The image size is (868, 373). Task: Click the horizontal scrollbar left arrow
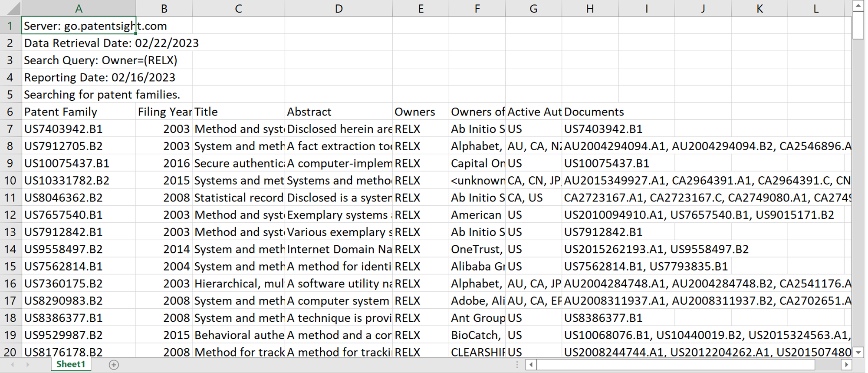(x=531, y=365)
